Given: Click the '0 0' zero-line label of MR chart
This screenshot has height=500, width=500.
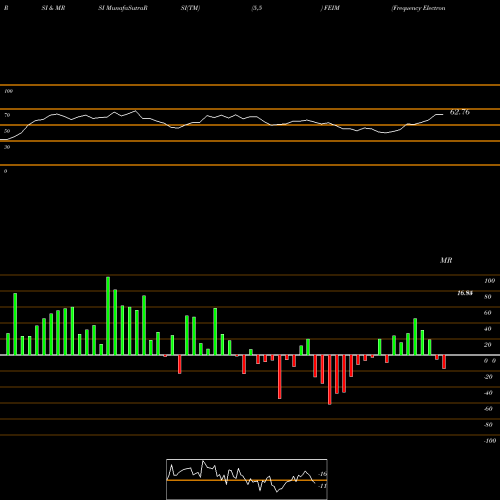Looking at the screenshot, I should 490,361.
